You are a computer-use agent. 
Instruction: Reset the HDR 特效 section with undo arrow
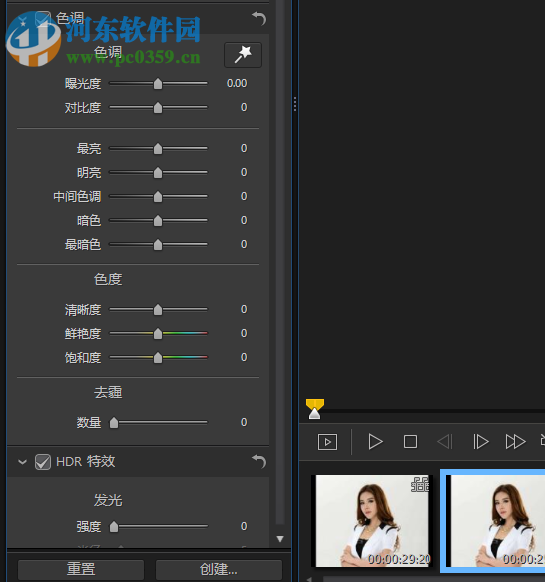tap(259, 461)
